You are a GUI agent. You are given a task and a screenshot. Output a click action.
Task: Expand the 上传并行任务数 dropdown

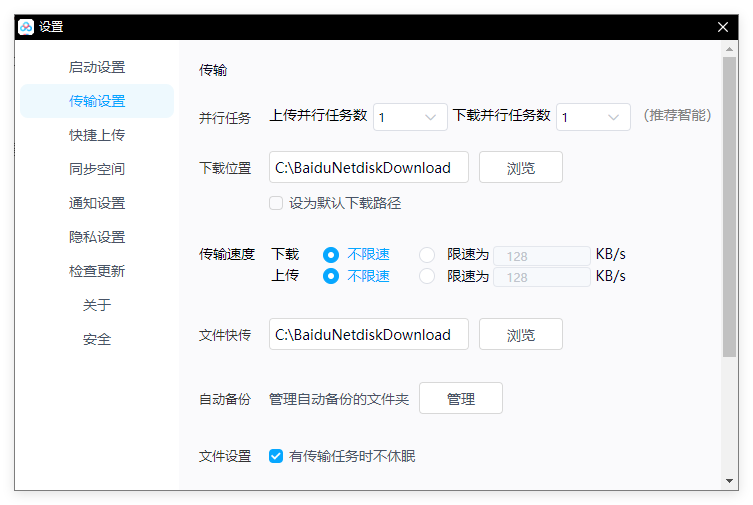(410, 117)
